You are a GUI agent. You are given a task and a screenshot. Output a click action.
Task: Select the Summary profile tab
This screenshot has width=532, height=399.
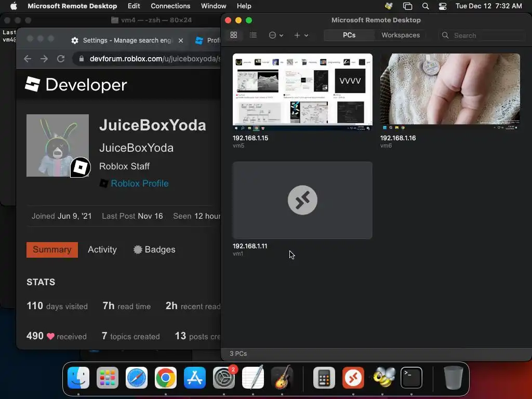(x=52, y=250)
